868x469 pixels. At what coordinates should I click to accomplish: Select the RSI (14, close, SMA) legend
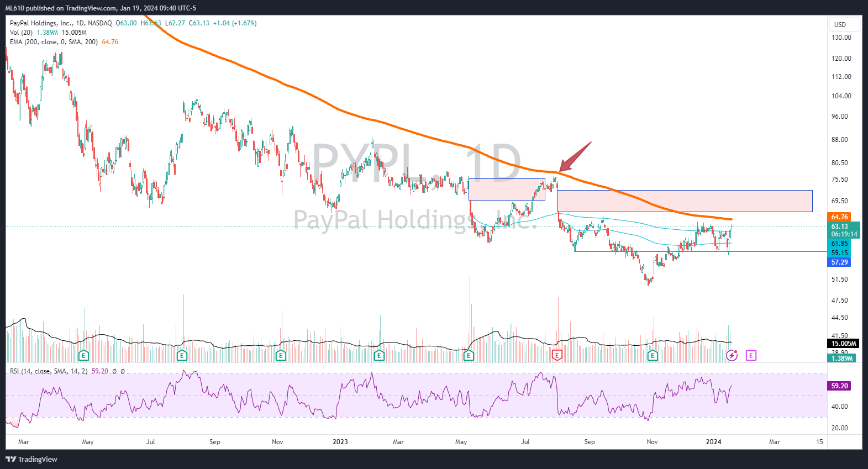pos(49,371)
